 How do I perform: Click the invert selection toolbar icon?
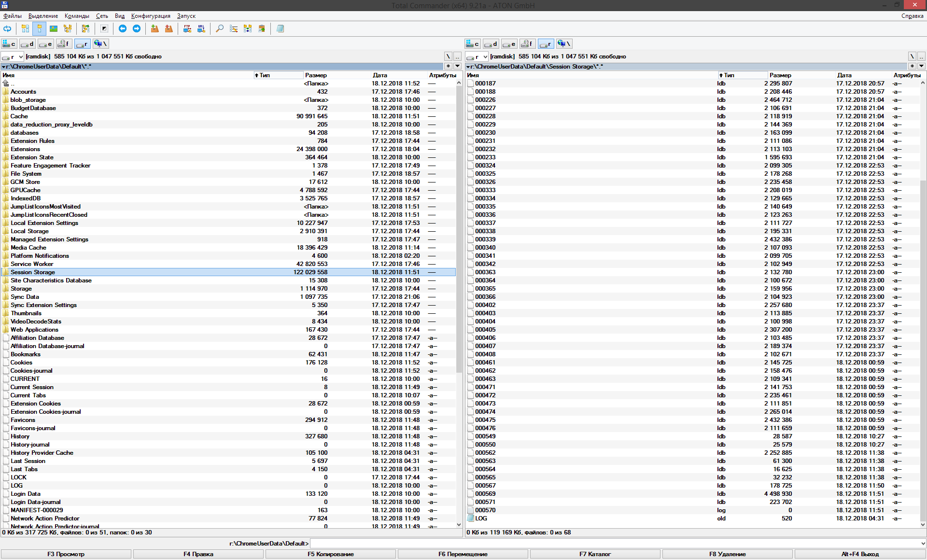(x=104, y=29)
